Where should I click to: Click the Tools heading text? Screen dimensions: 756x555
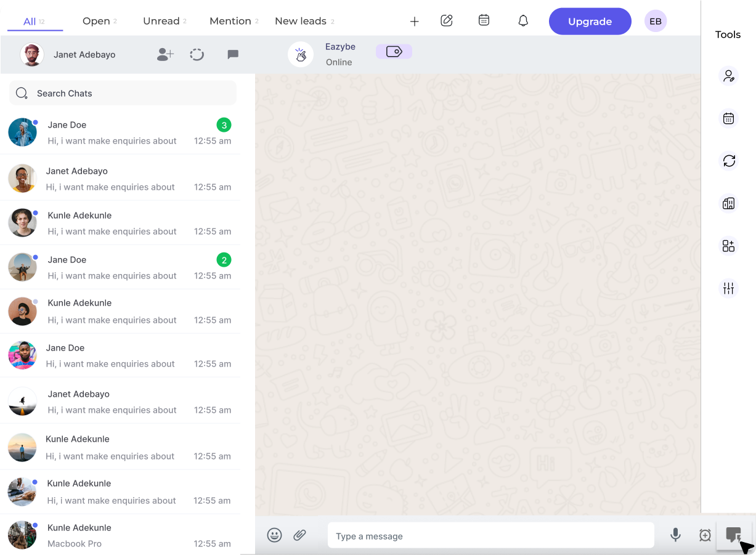728,34
